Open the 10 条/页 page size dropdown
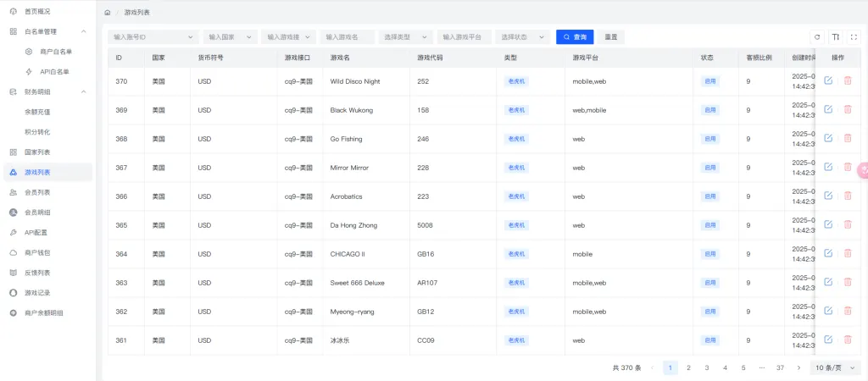Image resolution: width=868 pixels, height=381 pixels. [x=835, y=367]
